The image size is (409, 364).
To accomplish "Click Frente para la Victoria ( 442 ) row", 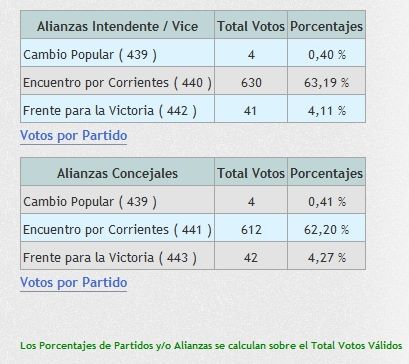I will click(193, 109).
